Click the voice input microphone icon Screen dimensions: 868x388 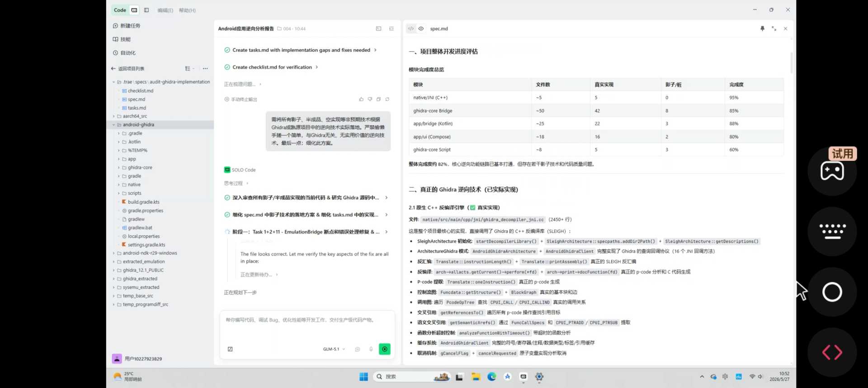pos(371,349)
